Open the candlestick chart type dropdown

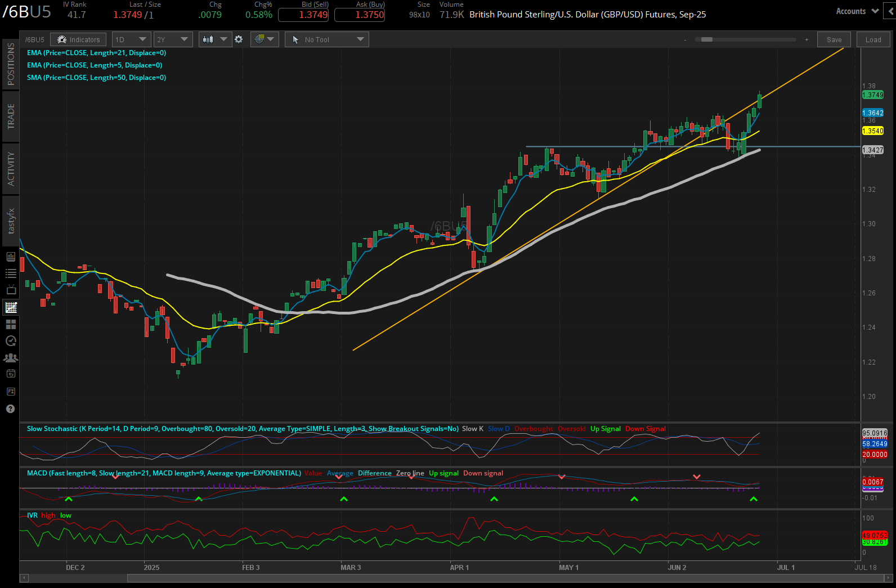(x=216, y=39)
